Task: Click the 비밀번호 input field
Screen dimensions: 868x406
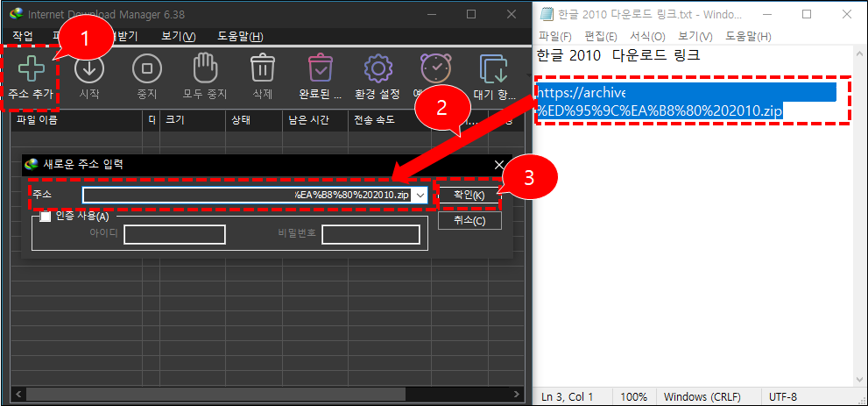Action: [370, 234]
